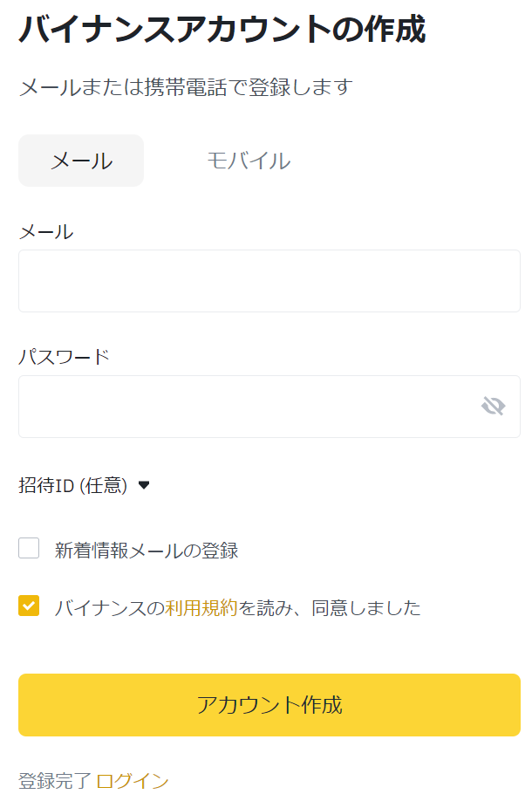
Task: Enable the 新着情報メールの登録 checkbox
Action: (29, 548)
